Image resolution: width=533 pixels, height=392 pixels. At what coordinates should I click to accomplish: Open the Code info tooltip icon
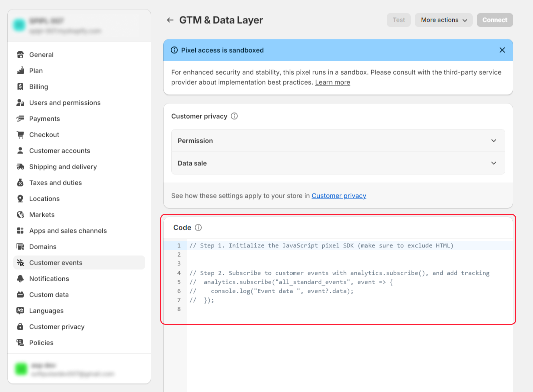198,227
